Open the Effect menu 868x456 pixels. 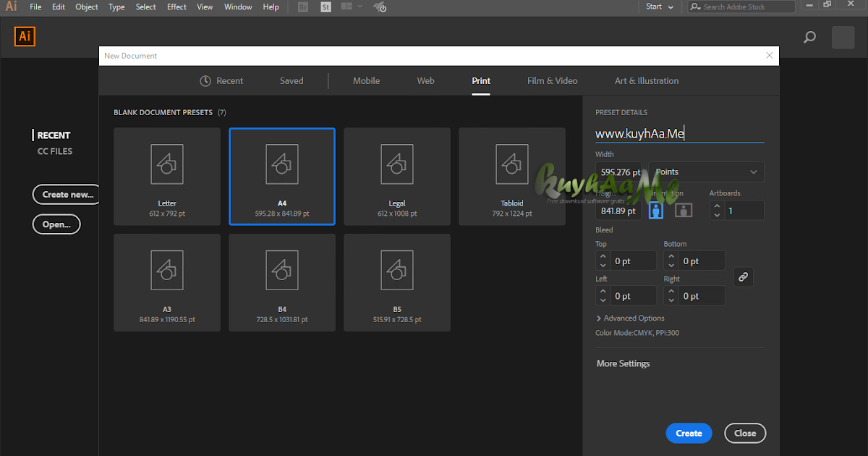point(176,7)
